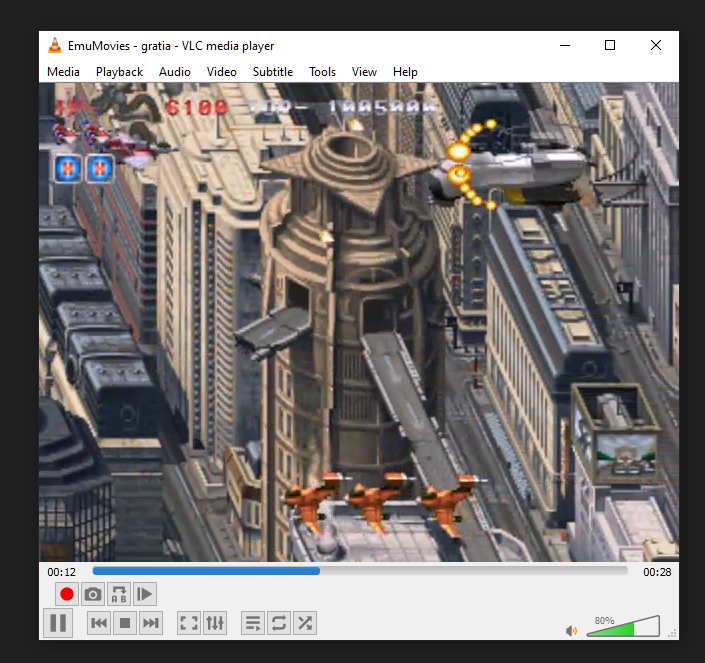The height and width of the screenshot is (663, 705).
Task: Open the Subtitle menu
Action: coord(273,72)
